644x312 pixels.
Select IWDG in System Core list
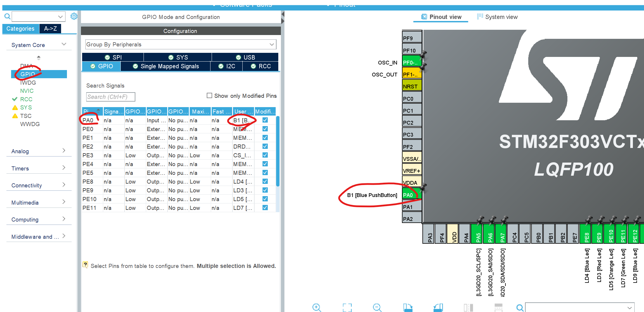tap(28, 83)
